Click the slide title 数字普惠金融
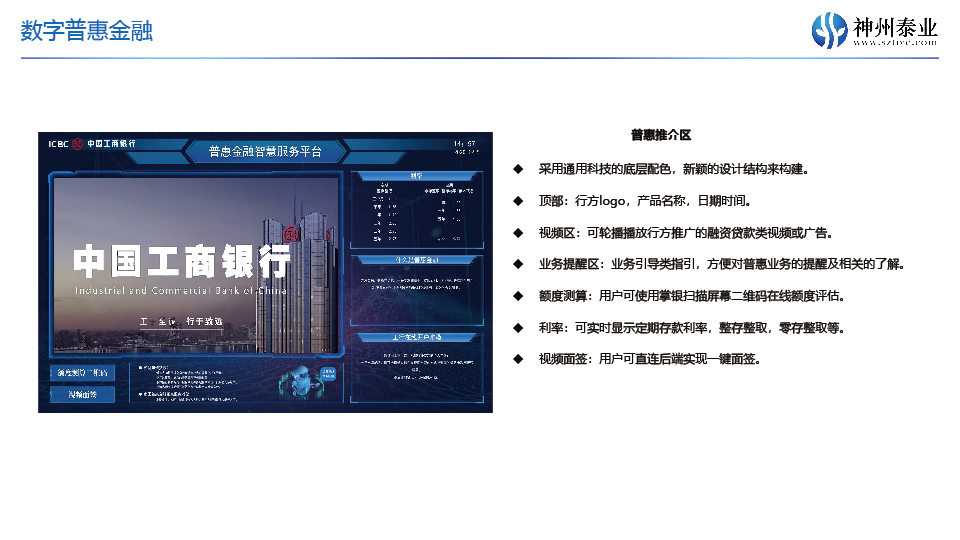960x540 pixels. click(x=86, y=31)
